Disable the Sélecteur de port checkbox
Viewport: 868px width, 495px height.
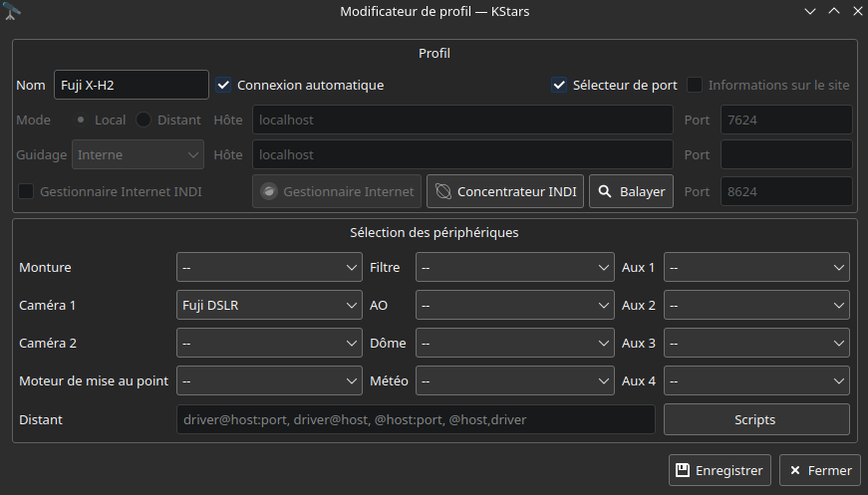pyautogui.click(x=559, y=85)
